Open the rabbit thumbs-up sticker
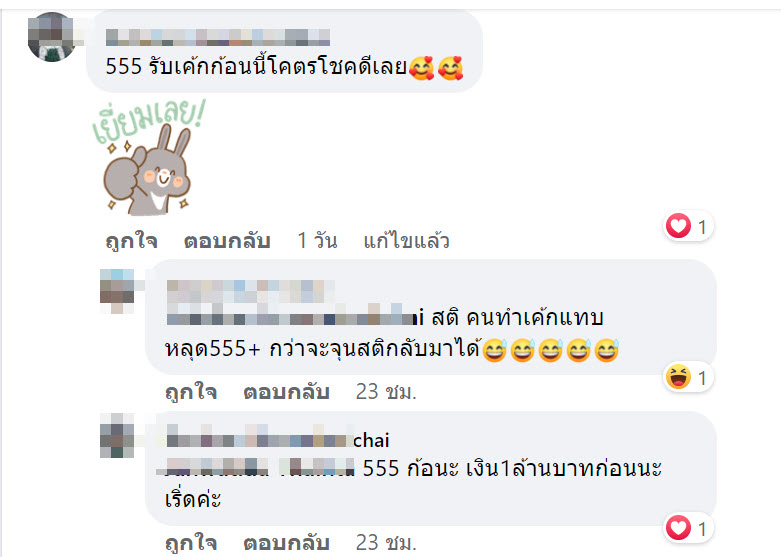 (148, 158)
